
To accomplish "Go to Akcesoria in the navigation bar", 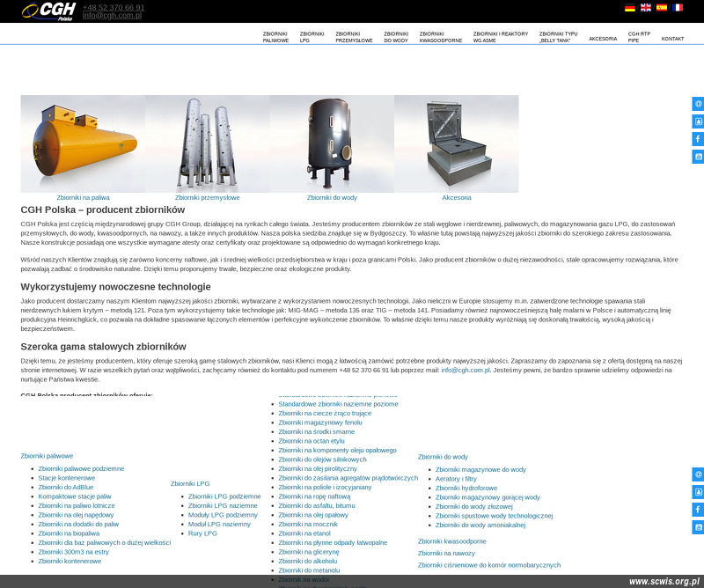I will click(x=603, y=39).
